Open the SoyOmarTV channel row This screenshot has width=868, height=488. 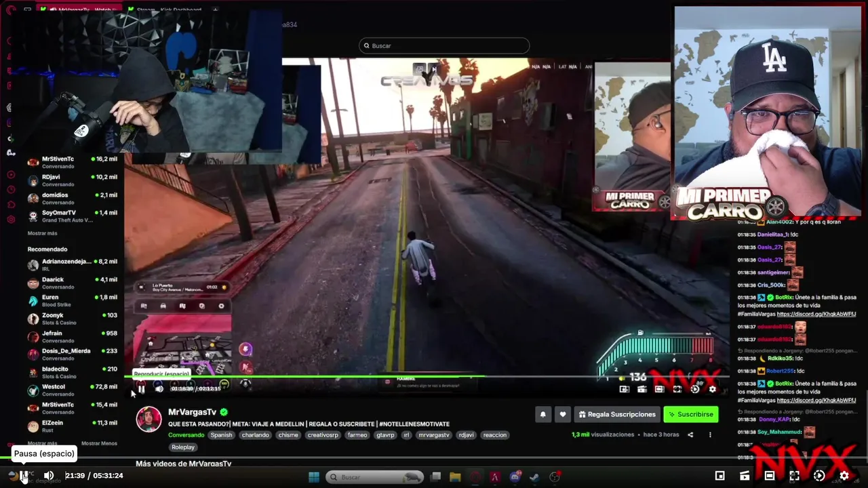tap(72, 216)
